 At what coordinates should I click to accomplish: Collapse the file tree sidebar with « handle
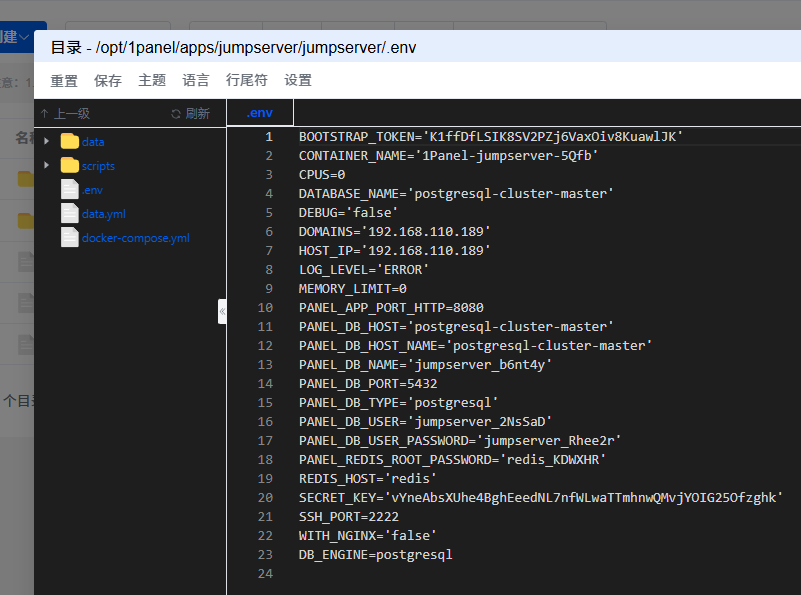pyautogui.click(x=222, y=311)
